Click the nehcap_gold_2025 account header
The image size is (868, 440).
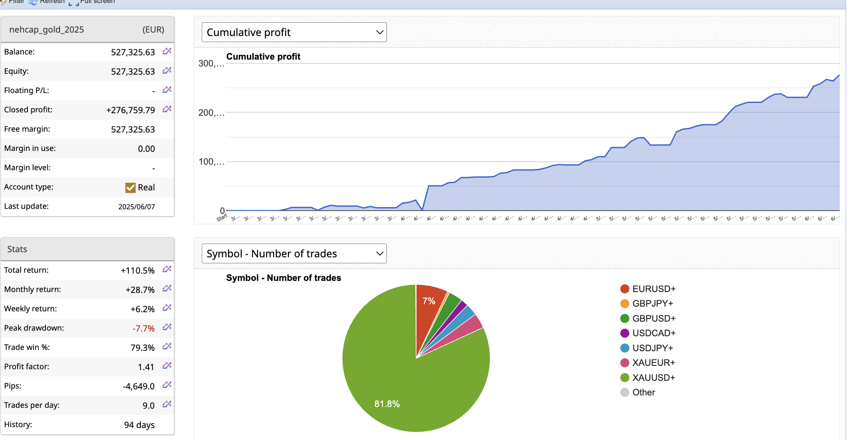pos(46,30)
